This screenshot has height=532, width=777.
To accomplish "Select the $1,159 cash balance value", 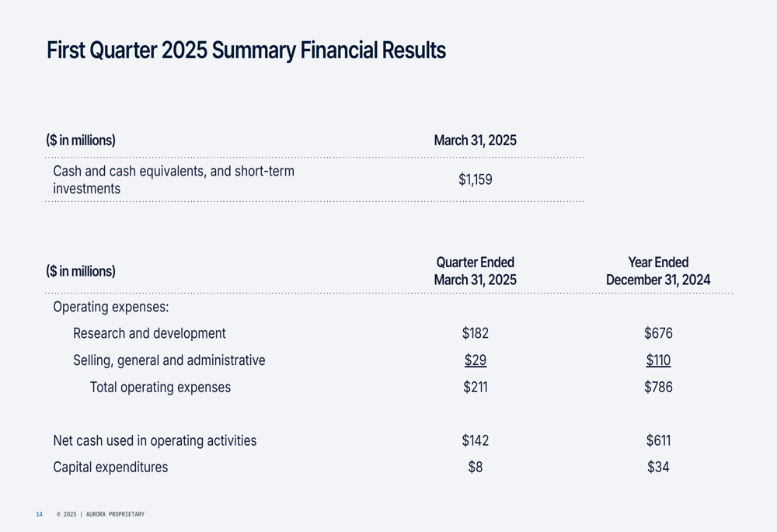I will (476, 179).
